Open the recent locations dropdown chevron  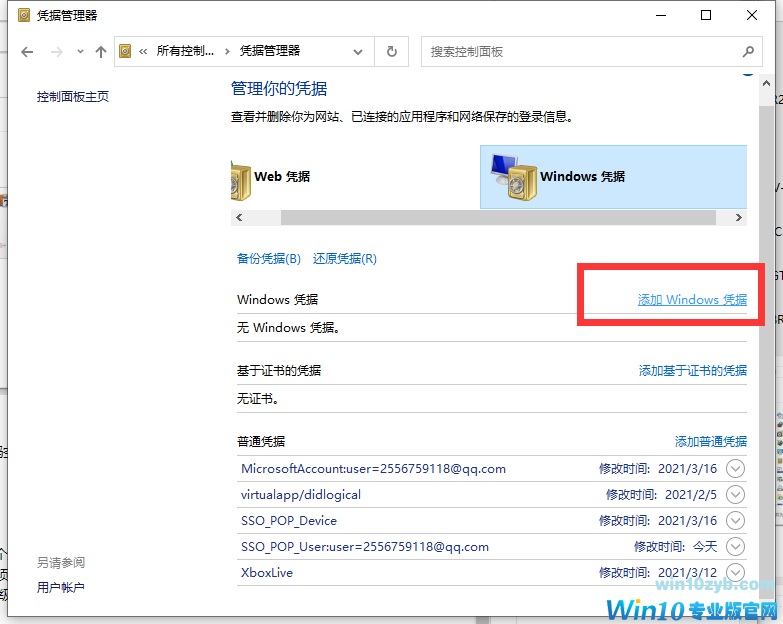(80, 51)
